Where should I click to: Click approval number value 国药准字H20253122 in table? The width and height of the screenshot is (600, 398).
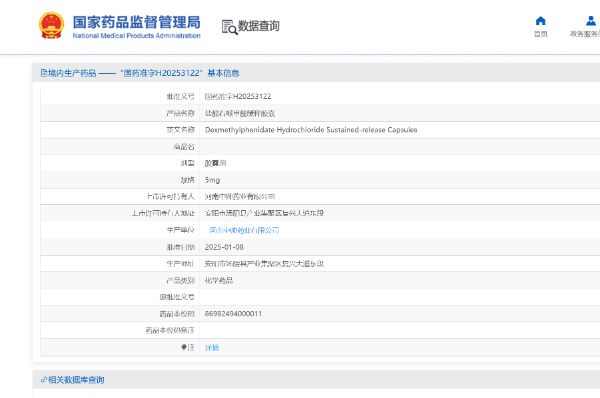[238, 96]
